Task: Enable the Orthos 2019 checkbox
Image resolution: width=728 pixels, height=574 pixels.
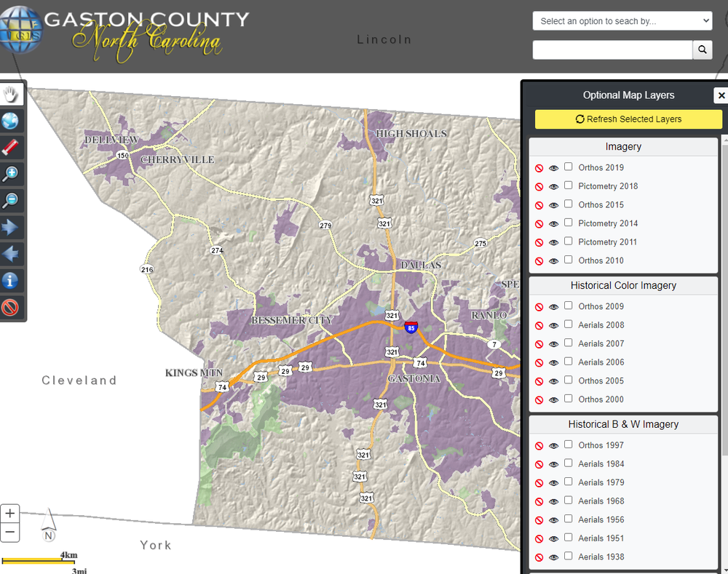Action: [569, 167]
